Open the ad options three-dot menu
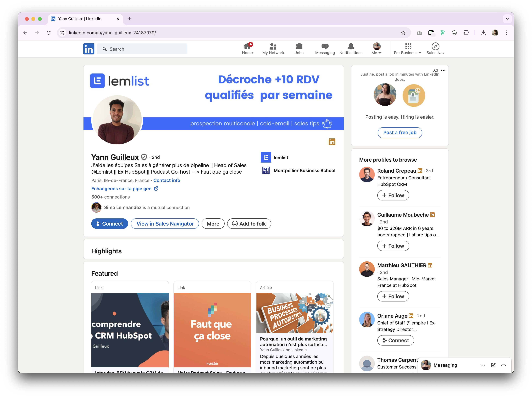 point(443,70)
